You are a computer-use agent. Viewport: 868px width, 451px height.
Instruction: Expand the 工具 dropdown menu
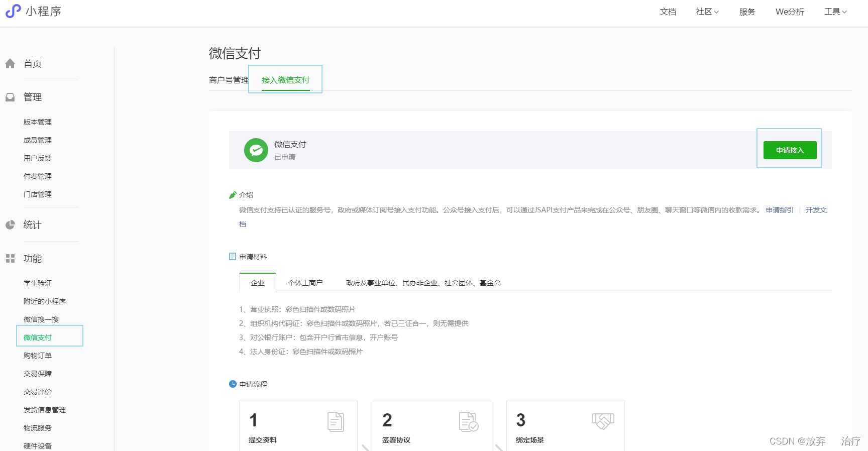(835, 12)
